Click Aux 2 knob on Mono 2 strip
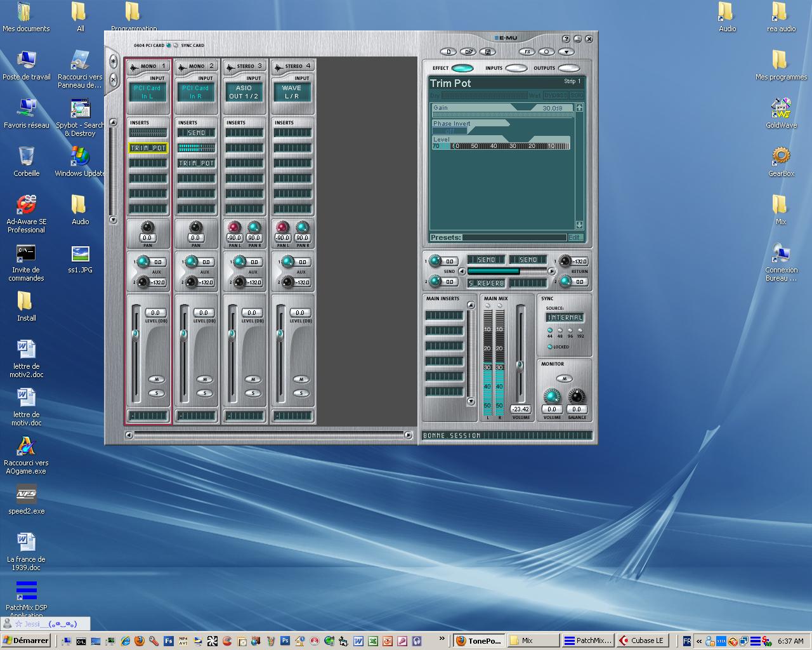Viewport: 812px width, 650px height. (x=191, y=281)
